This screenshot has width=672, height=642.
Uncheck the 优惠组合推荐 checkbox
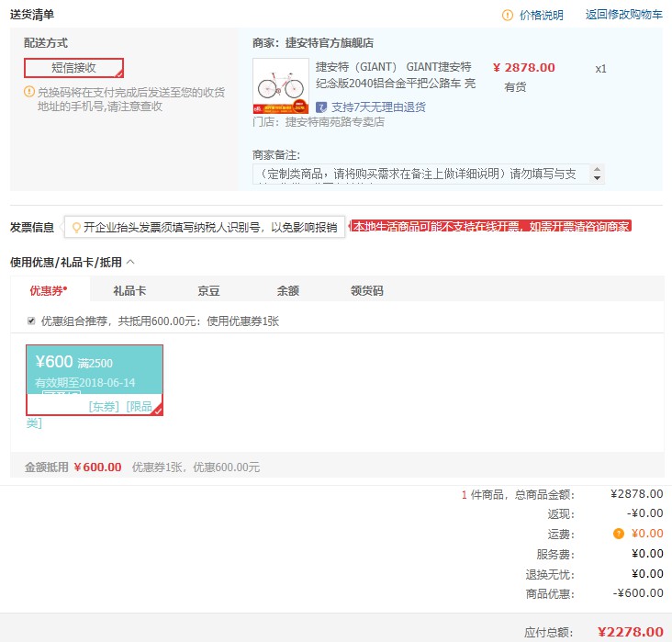31,321
